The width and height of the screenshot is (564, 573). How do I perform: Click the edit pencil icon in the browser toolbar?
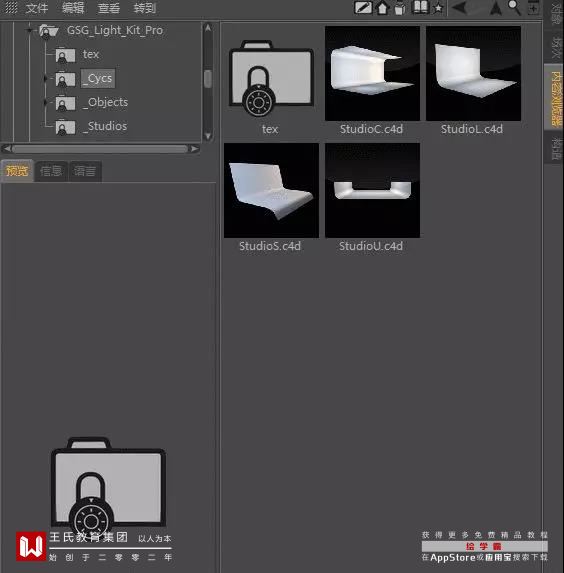[363, 8]
